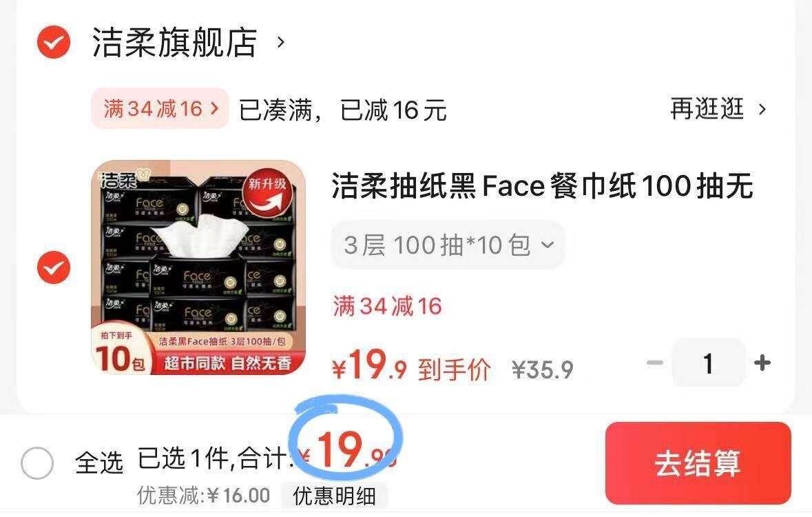
Task: Uncheck the 洁柔旗舰店 store checkbox
Action: click(x=53, y=41)
